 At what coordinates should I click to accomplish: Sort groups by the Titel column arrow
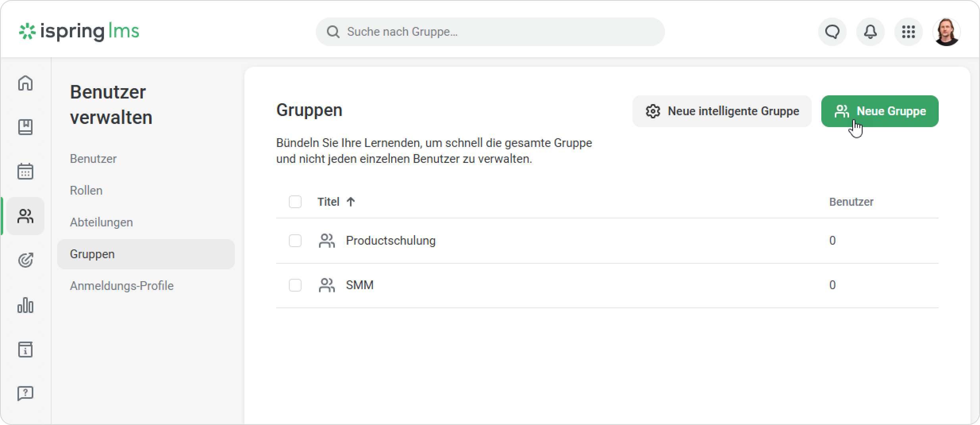[x=350, y=202]
